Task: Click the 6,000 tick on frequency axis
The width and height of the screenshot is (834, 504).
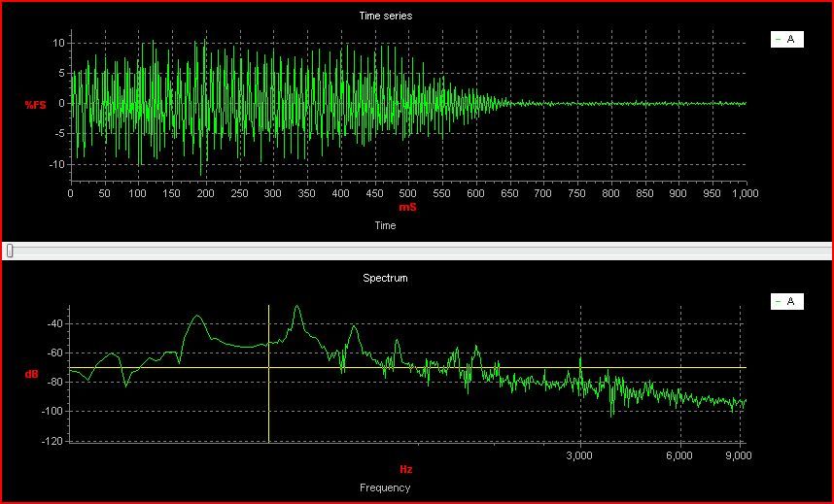Action: tap(679, 455)
